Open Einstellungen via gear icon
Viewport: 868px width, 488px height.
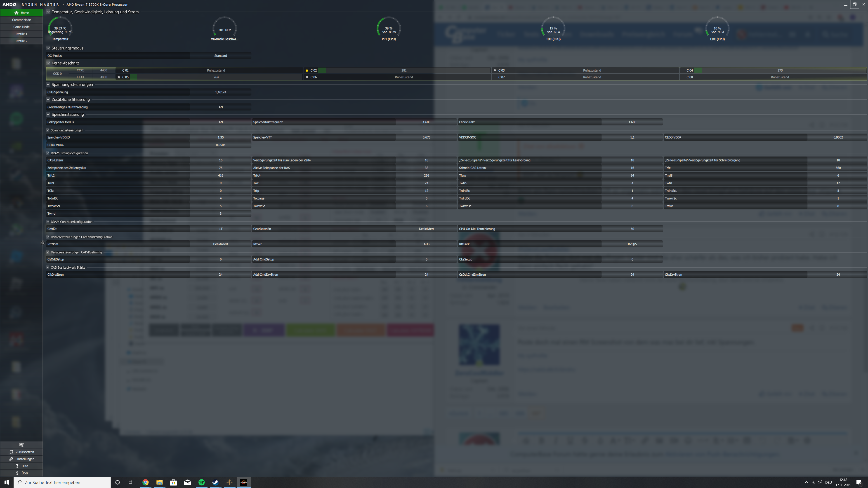pos(11,459)
